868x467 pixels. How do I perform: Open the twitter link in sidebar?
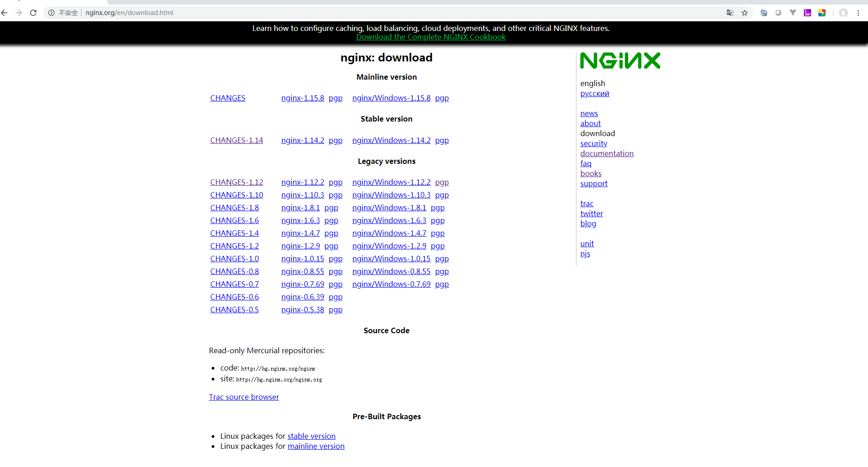[x=592, y=213]
